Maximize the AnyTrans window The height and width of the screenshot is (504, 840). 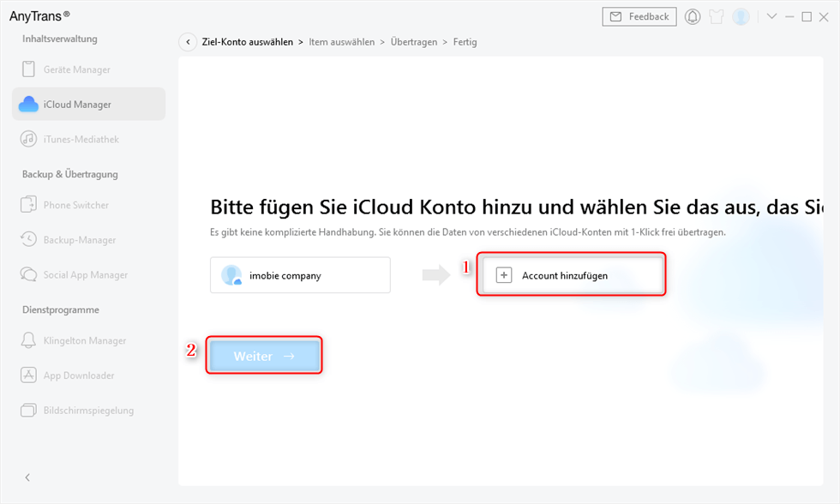[807, 16]
